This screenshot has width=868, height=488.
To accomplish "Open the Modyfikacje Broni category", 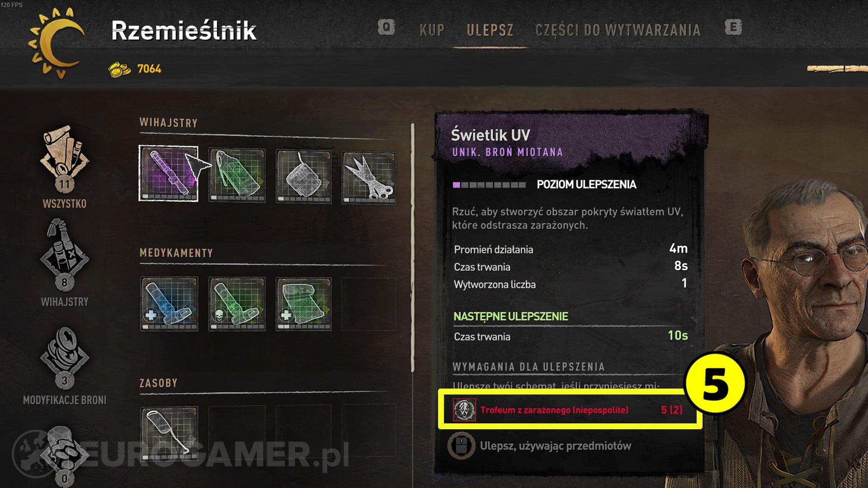I will 65,366.
